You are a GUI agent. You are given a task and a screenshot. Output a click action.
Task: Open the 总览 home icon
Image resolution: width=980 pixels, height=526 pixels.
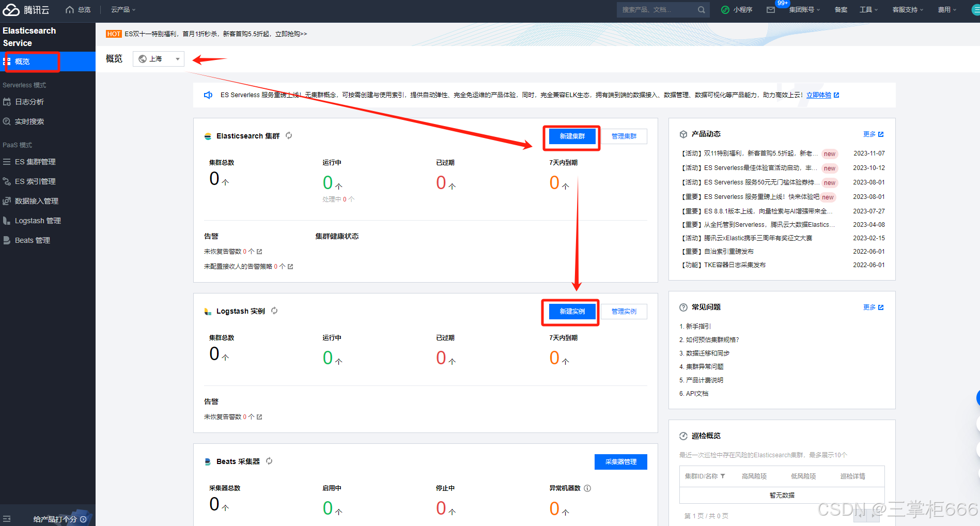tap(70, 10)
